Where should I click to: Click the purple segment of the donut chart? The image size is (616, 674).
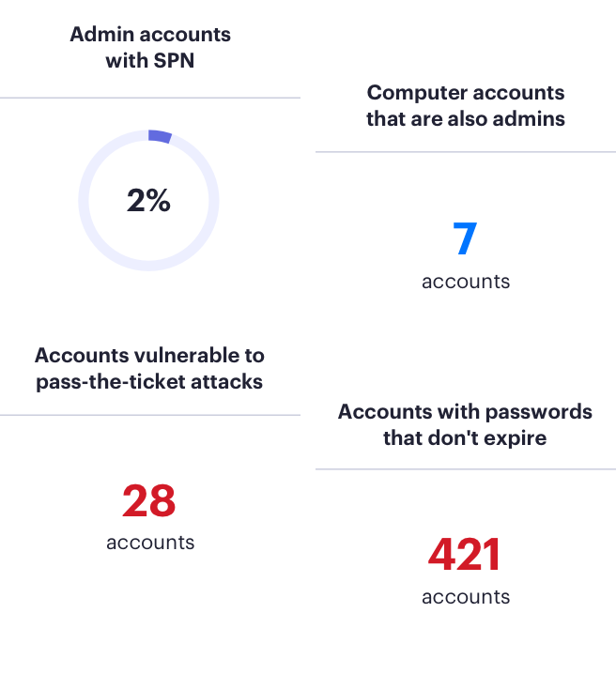pos(160,136)
